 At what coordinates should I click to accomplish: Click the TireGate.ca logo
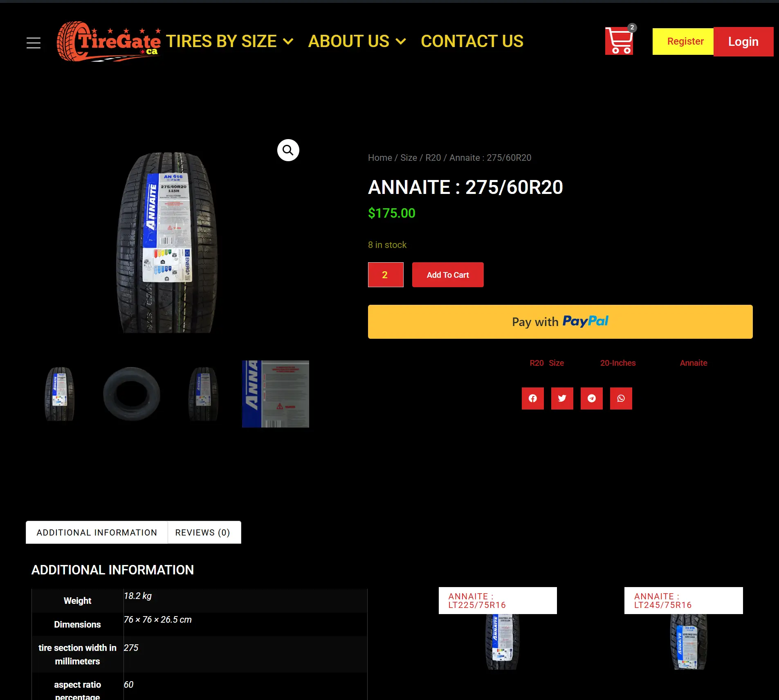pos(109,42)
